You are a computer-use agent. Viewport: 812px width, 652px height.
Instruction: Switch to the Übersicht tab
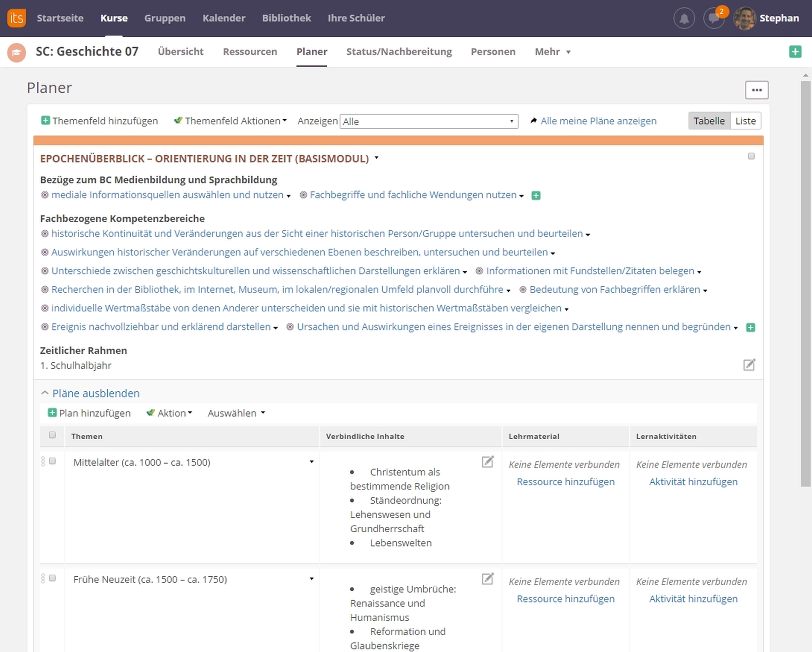point(181,52)
